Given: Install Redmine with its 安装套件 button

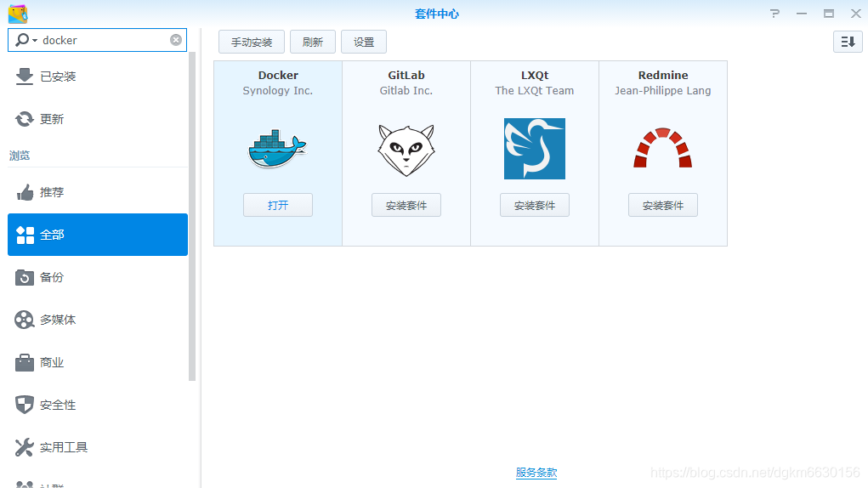Looking at the screenshot, I should coord(662,205).
